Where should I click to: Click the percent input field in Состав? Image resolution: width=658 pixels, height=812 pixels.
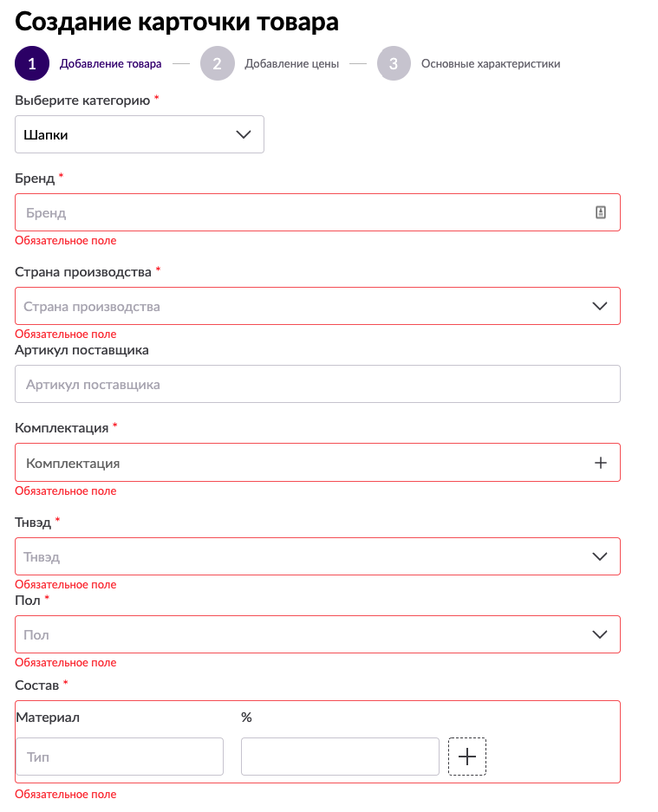[x=340, y=757]
